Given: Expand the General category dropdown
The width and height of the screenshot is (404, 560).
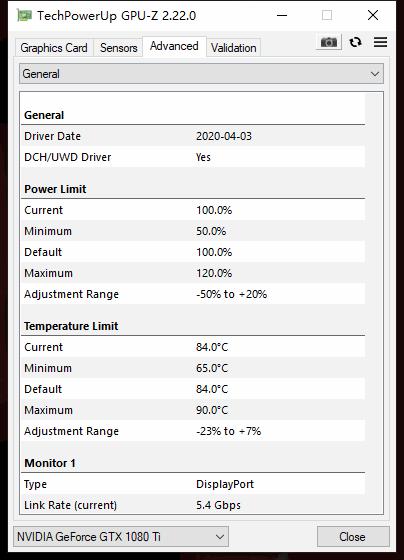Looking at the screenshot, I should point(201,74).
